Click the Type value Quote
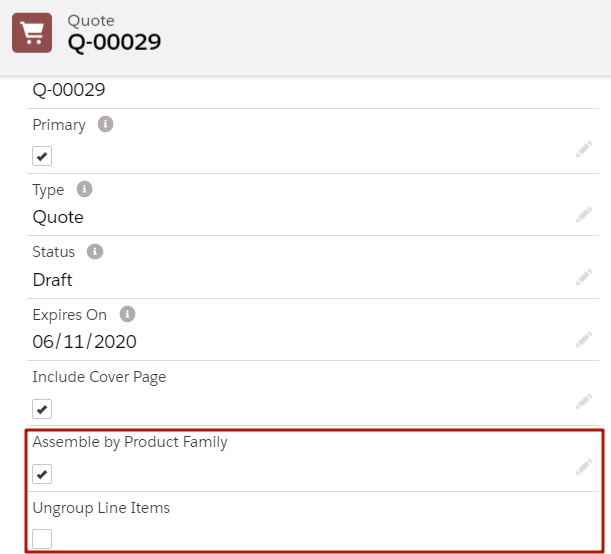611x554 pixels. (x=58, y=217)
